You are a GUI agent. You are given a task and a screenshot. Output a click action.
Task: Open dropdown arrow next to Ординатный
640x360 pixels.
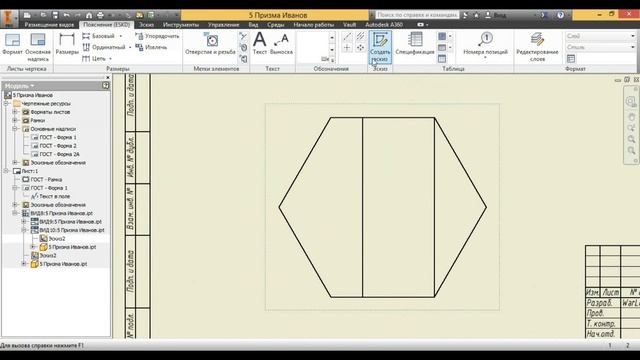pyautogui.click(x=130, y=47)
